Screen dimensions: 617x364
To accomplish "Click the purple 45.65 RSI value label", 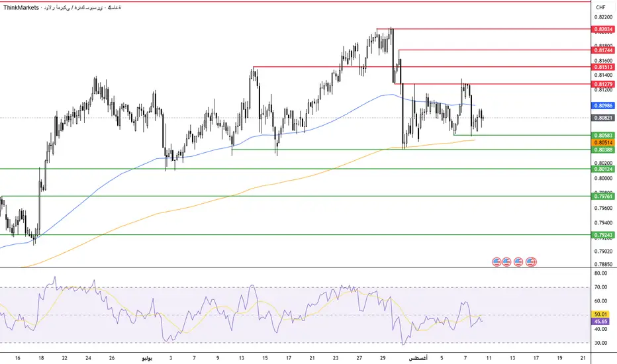I will coord(600,322).
